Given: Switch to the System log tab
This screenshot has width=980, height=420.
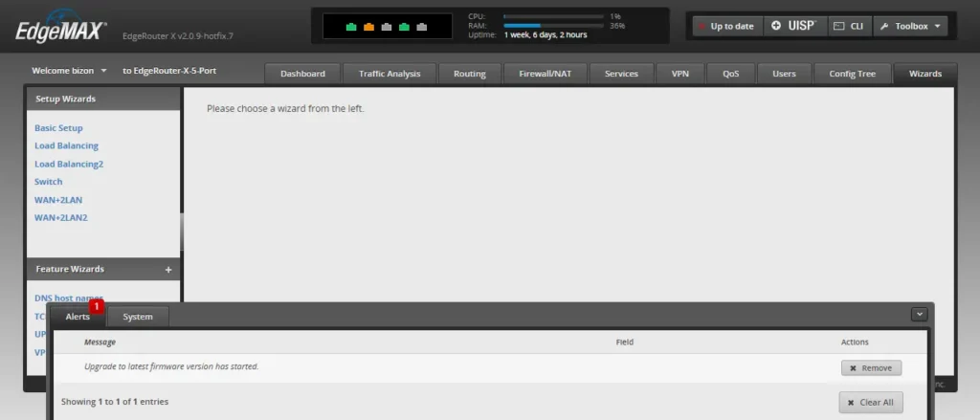Looking at the screenshot, I should click(138, 317).
